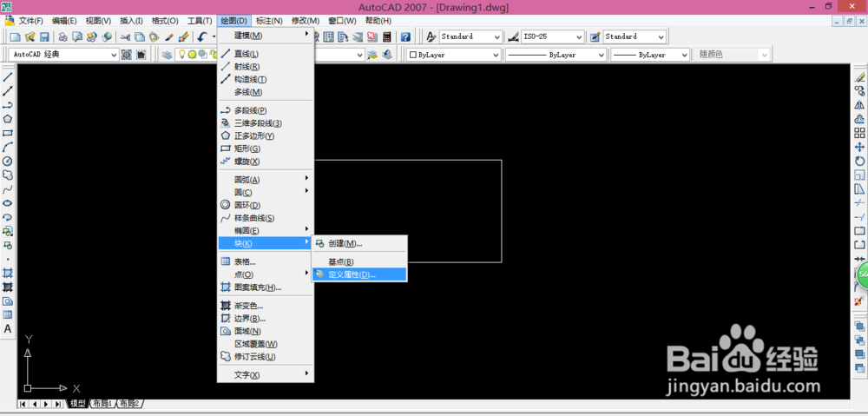Open the calculator icon in toolbar
This screenshot has width=868, height=416.
tap(386, 37)
